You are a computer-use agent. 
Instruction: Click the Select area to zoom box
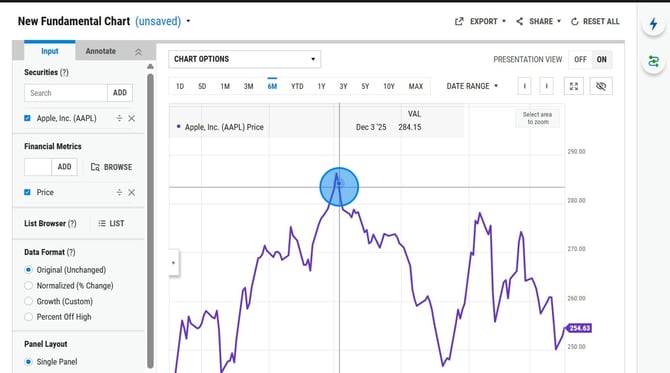537,118
